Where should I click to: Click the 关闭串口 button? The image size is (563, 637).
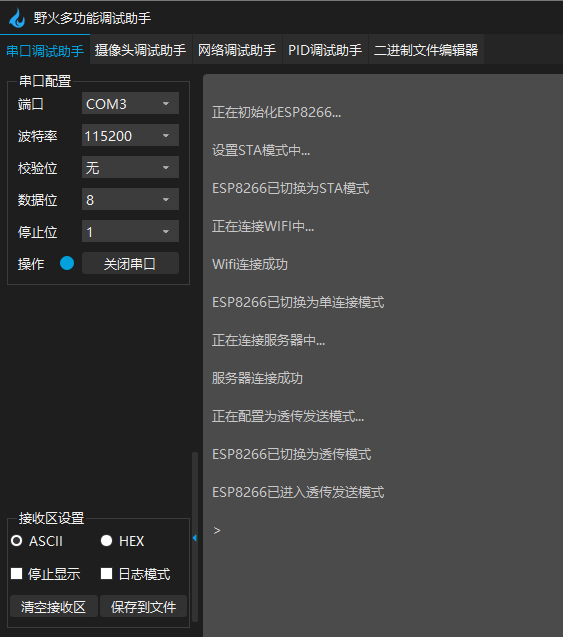[x=130, y=263]
